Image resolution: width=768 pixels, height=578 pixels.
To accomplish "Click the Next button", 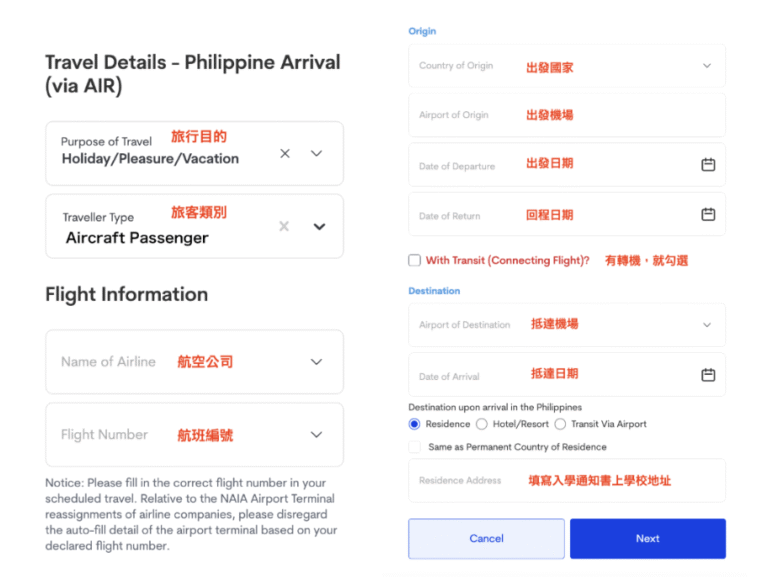I will 647,538.
